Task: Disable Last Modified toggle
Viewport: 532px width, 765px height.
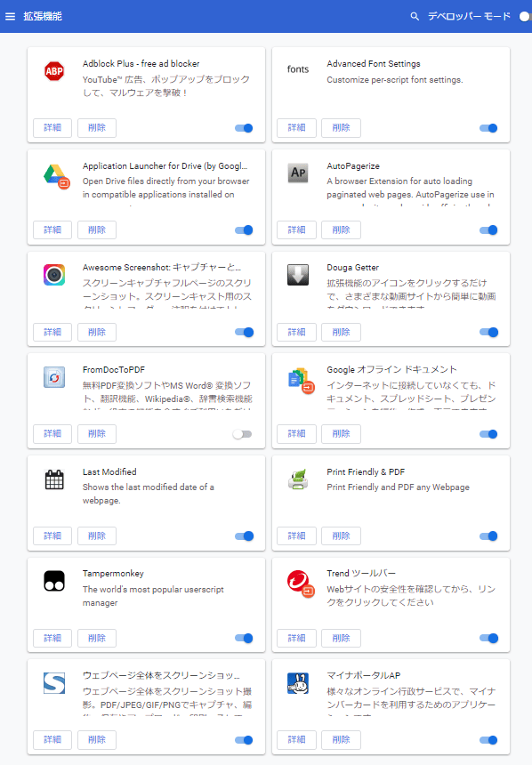Action: [x=244, y=536]
